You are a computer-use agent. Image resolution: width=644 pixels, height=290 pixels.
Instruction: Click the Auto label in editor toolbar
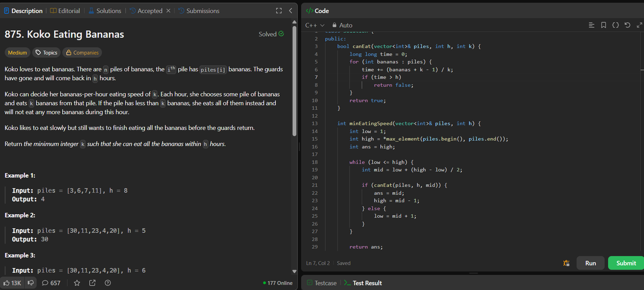click(346, 25)
